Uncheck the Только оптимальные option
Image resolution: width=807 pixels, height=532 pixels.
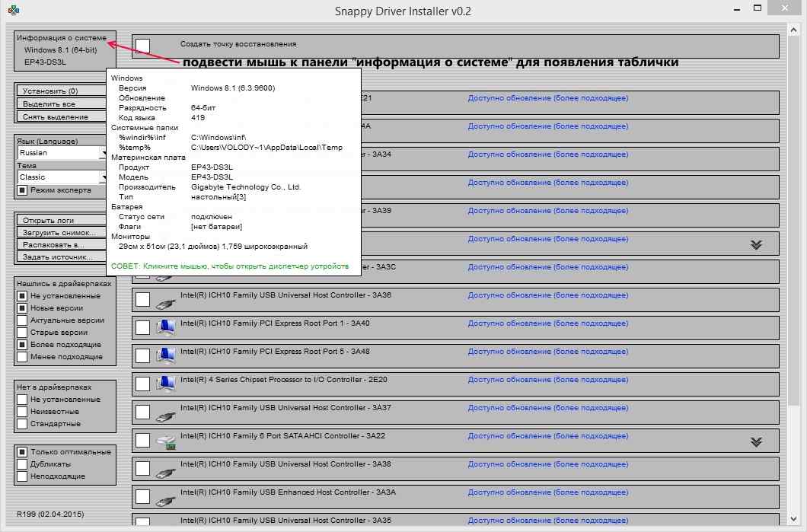tap(21, 452)
